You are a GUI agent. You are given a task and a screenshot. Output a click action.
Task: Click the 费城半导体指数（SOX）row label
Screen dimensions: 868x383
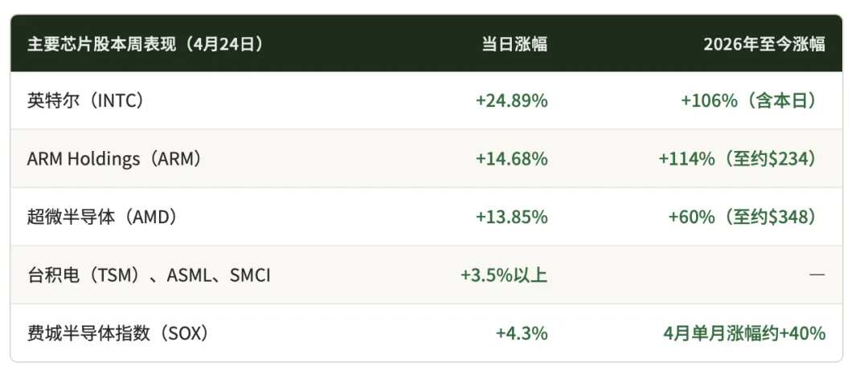pos(118,333)
